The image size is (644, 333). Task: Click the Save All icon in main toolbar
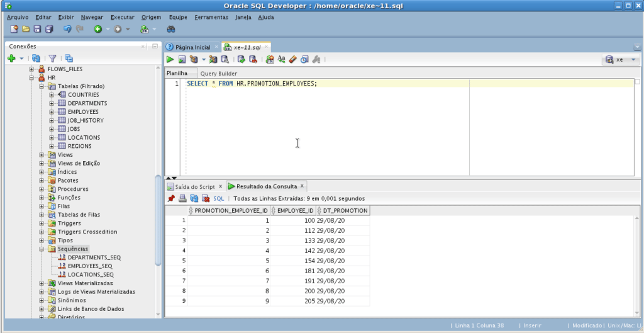pyautogui.click(x=49, y=30)
